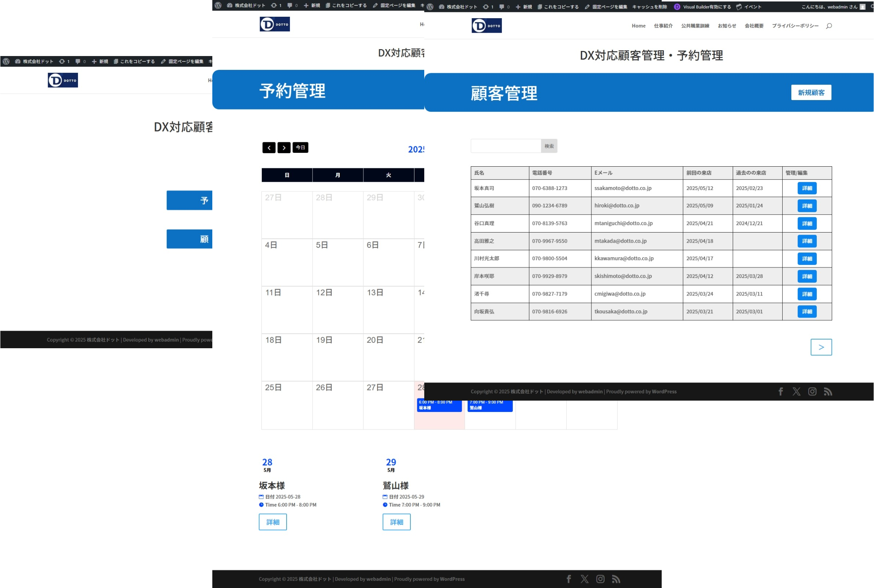Image resolution: width=874 pixels, height=588 pixels.
Task: Open 詳細 link for 鷲山様 reservation
Action: [x=396, y=522]
